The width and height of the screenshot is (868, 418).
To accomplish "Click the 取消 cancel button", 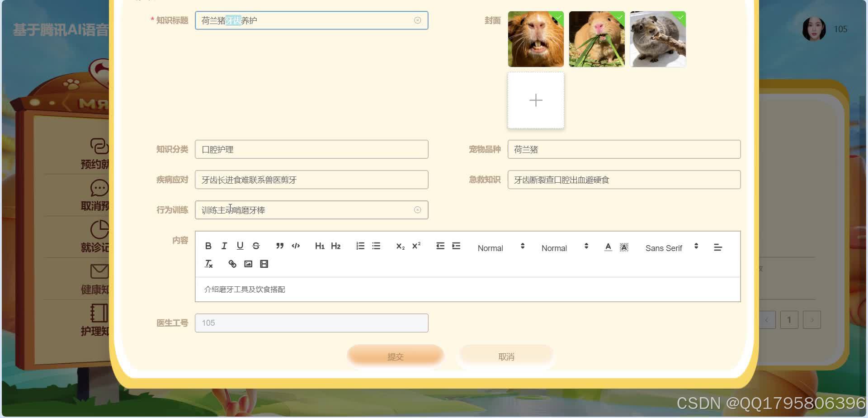I will 506,356.
